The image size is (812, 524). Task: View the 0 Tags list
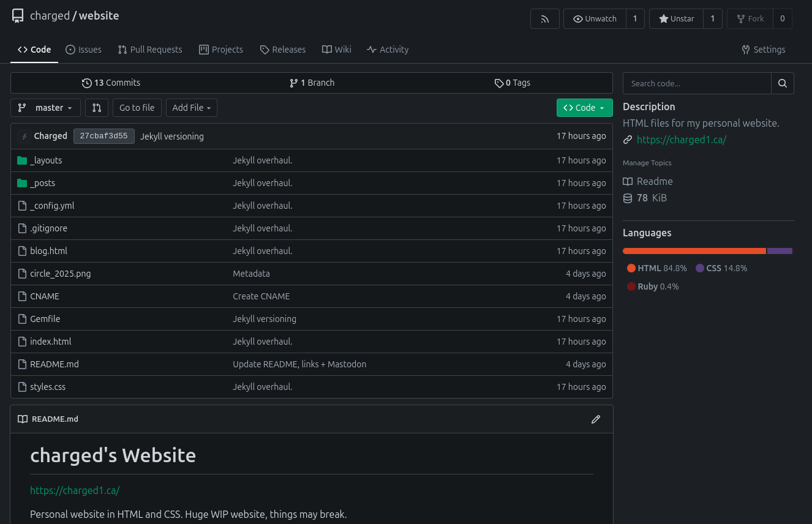point(513,83)
